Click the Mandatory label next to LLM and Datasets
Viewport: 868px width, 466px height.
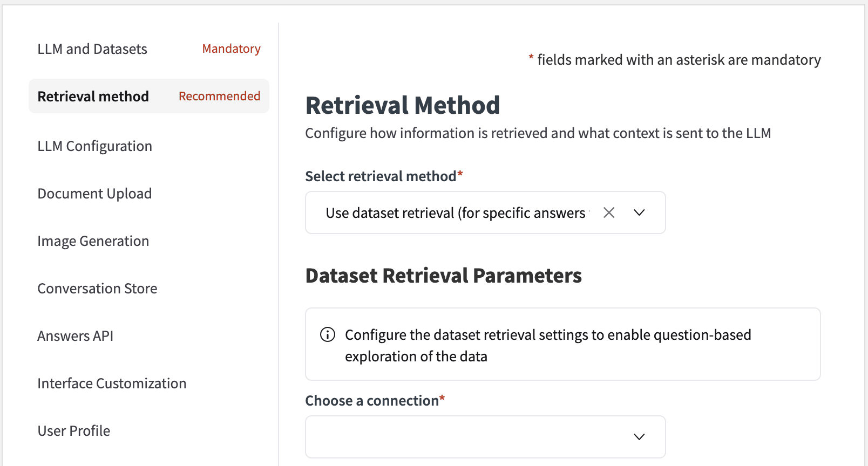click(x=231, y=49)
